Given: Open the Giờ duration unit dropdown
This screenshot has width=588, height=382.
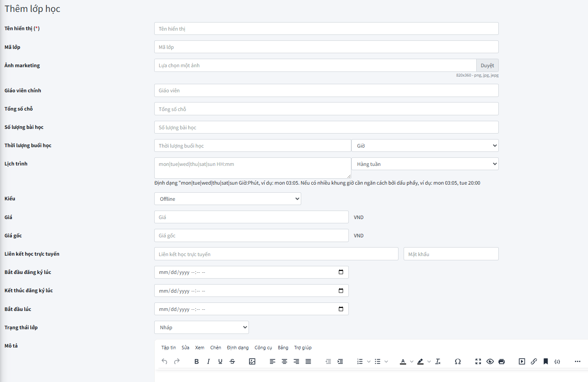Looking at the screenshot, I should [425, 146].
